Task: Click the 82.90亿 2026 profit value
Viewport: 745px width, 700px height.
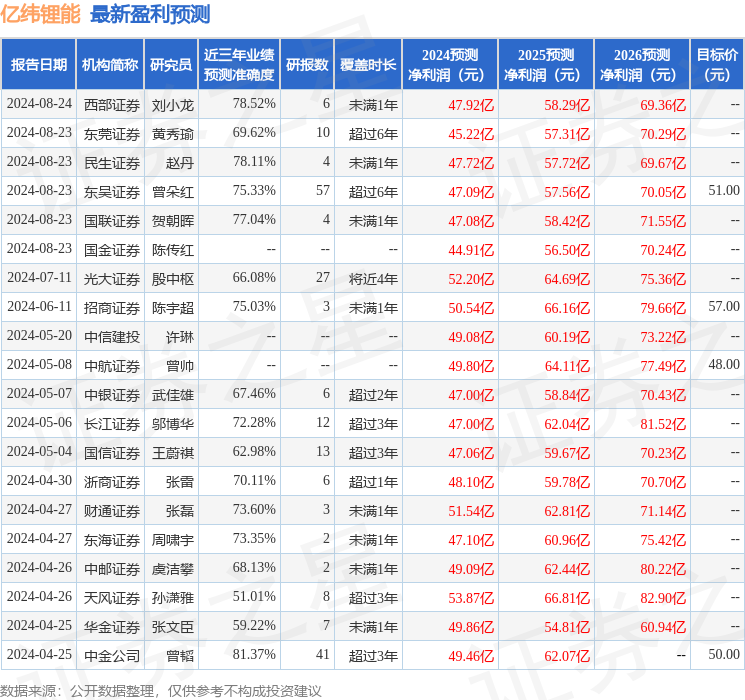Action: (x=663, y=598)
